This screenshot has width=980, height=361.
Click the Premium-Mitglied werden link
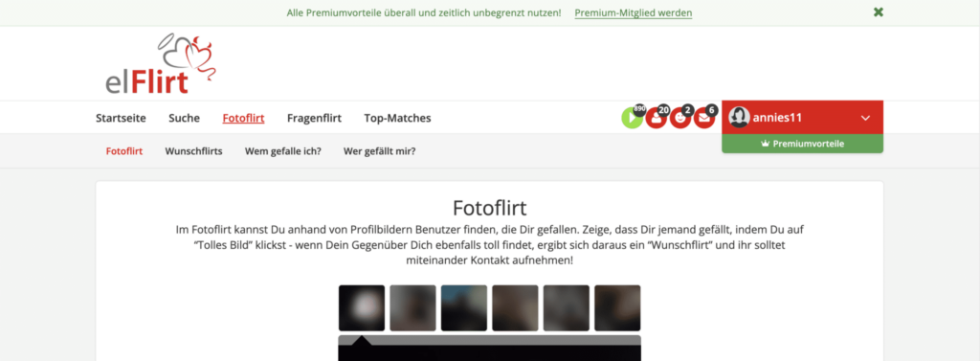[634, 12]
